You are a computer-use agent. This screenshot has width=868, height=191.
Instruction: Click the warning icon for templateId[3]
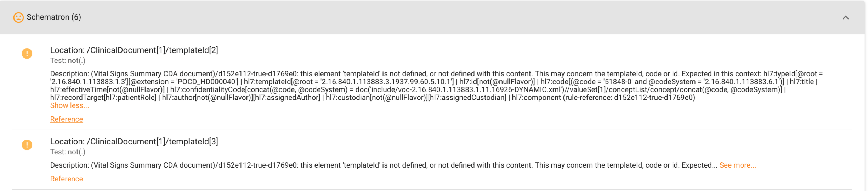27,145
